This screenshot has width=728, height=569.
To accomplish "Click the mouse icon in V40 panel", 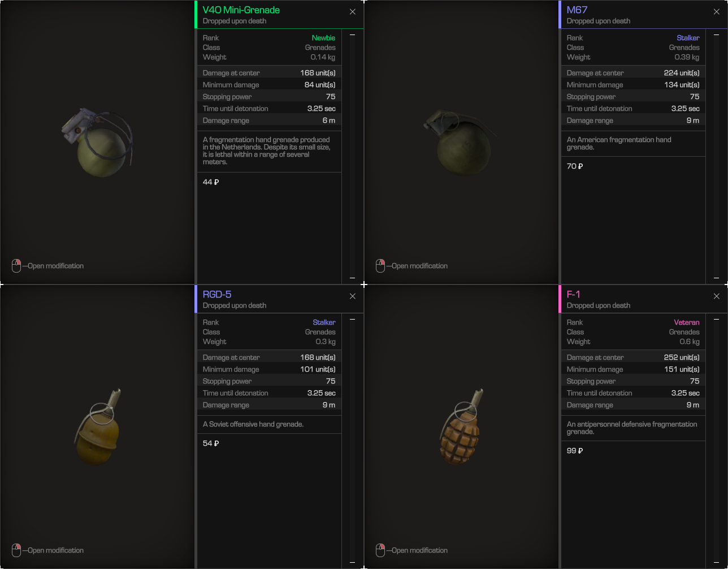I will [16, 266].
